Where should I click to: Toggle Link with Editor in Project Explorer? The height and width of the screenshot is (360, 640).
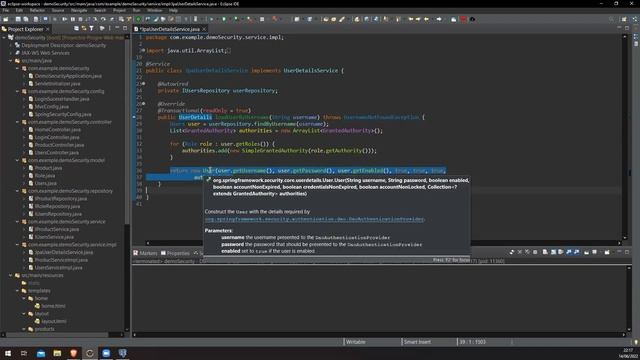pyautogui.click(x=84, y=29)
